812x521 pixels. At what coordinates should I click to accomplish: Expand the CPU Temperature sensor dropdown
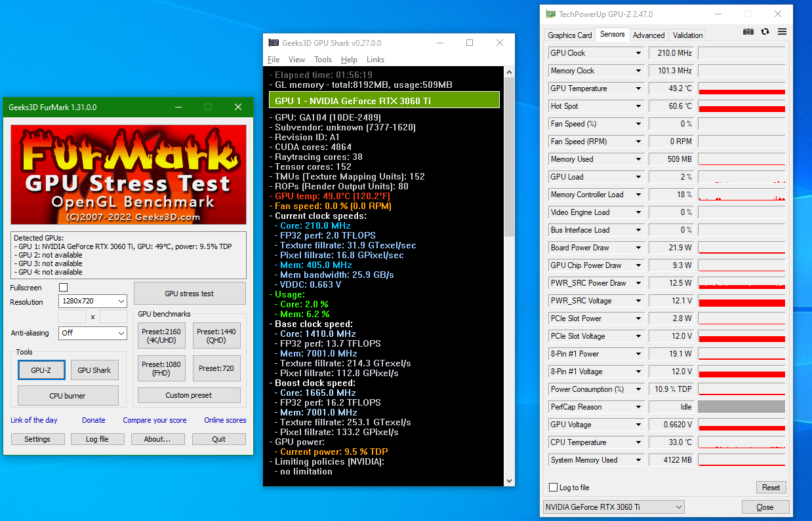point(638,442)
